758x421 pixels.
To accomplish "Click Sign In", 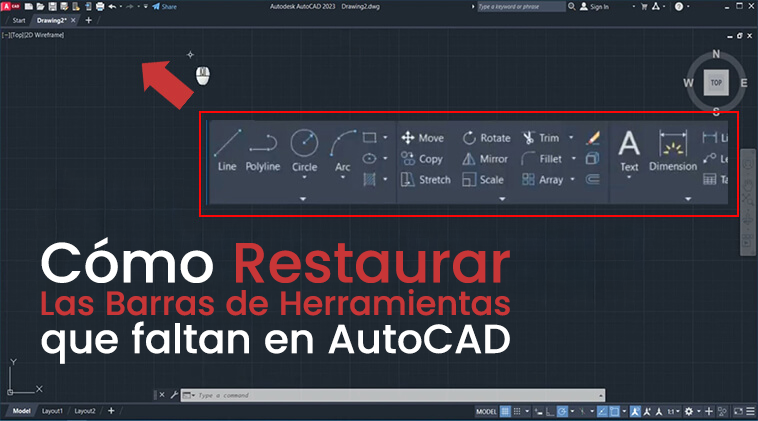I will (x=595, y=6).
